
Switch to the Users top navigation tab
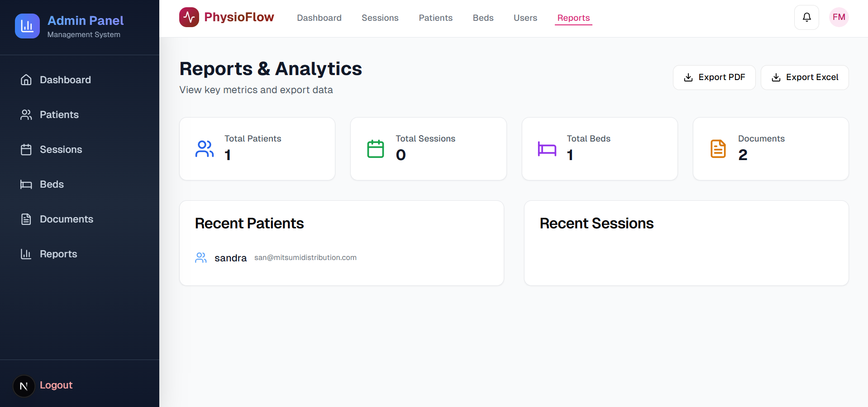(x=525, y=18)
